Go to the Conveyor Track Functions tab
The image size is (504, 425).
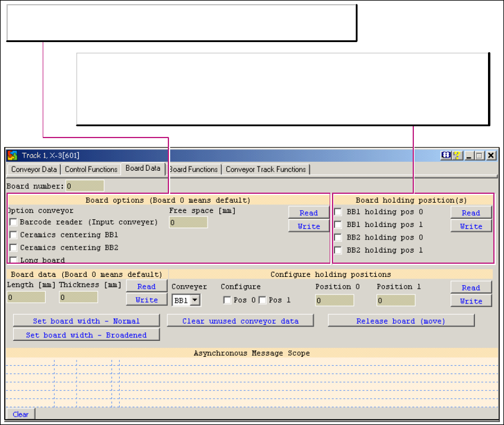pos(266,170)
